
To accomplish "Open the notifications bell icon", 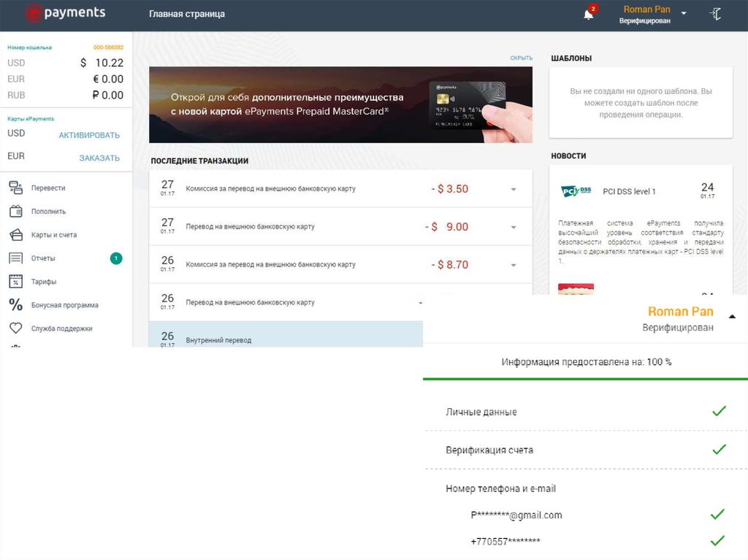I will pos(588,15).
